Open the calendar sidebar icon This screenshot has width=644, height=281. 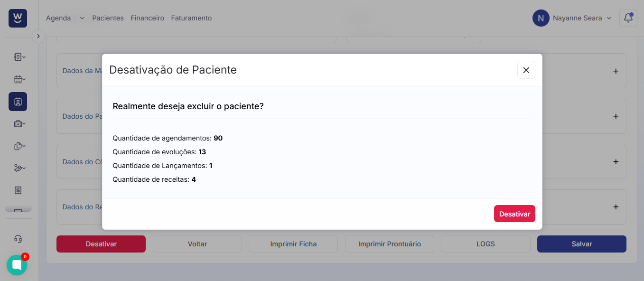point(18,79)
